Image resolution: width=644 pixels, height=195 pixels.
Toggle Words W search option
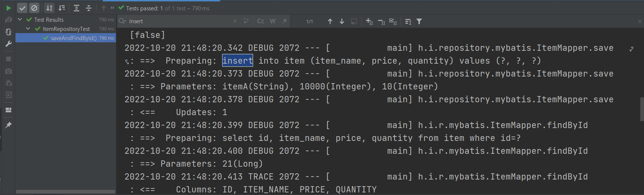tap(273, 21)
